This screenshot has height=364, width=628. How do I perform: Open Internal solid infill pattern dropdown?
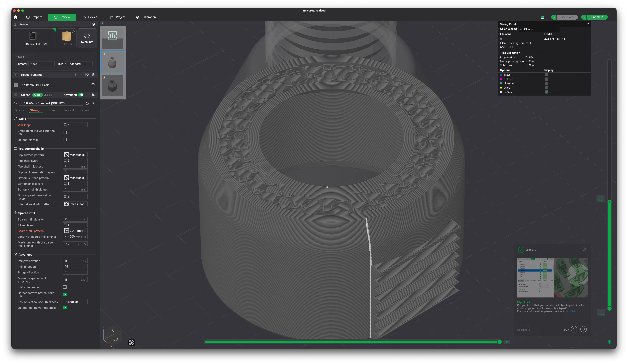coord(75,204)
